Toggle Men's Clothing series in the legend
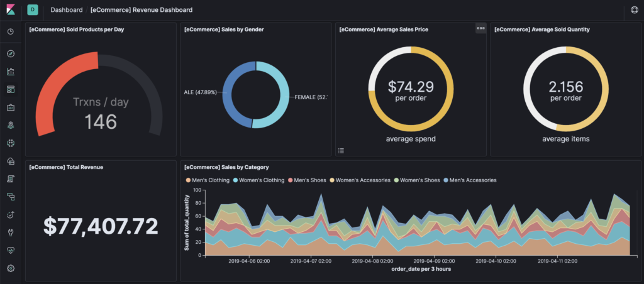The height and width of the screenshot is (284, 644). [x=208, y=180]
